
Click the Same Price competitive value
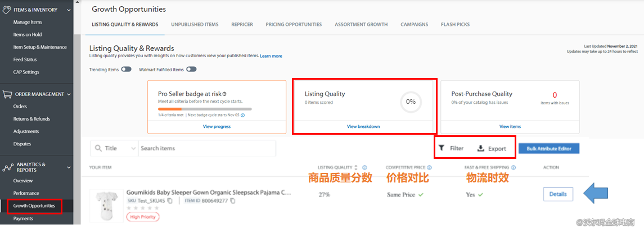click(x=401, y=195)
